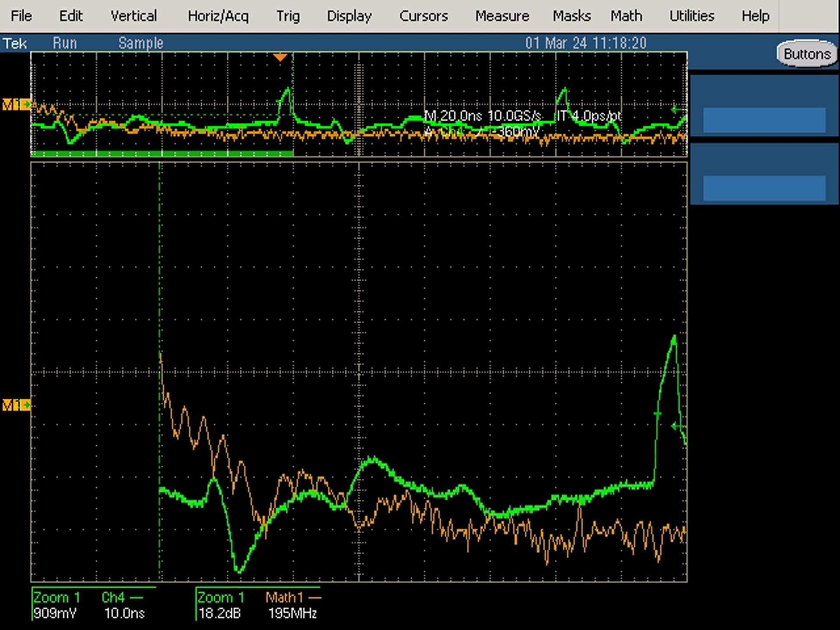Open the Utilities menu
This screenshot has width=840, height=630.
point(692,16)
